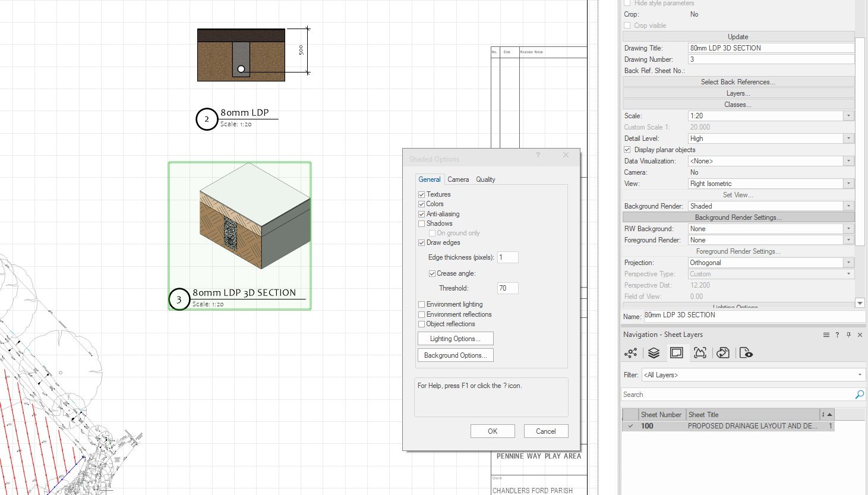Open Design Layers list in Navigation palette
This screenshot has height=495, width=868.
(x=654, y=353)
